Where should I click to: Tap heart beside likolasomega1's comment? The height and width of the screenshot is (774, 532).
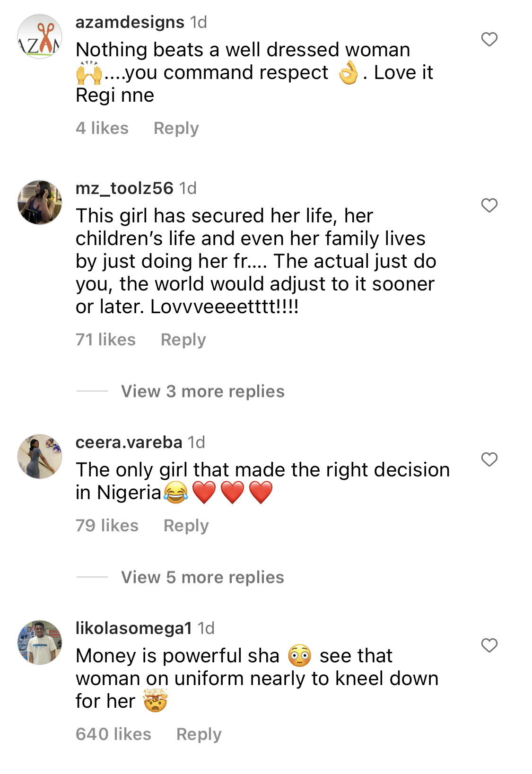click(489, 645)
